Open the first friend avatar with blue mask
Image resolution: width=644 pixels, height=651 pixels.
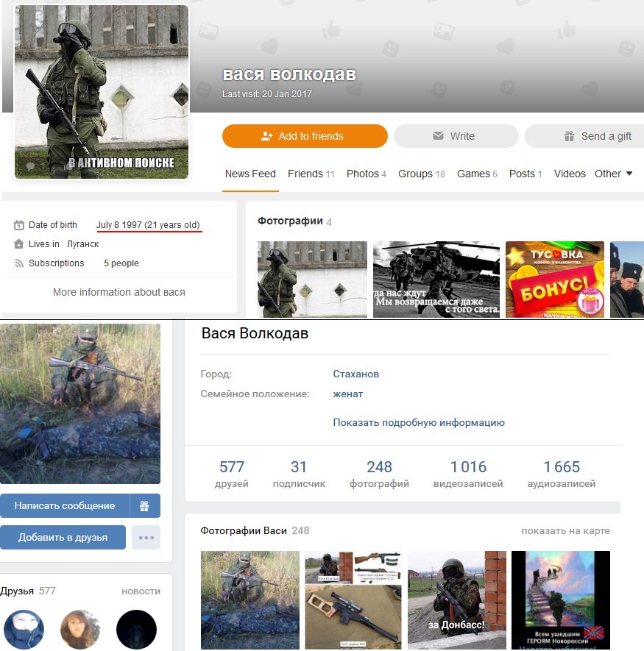[24, 630]
